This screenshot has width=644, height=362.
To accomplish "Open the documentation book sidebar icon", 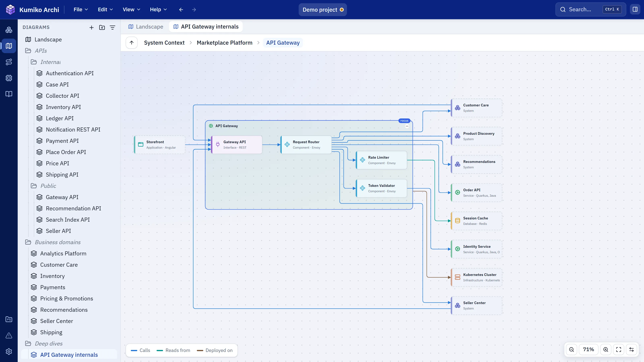I will (9, 94).
